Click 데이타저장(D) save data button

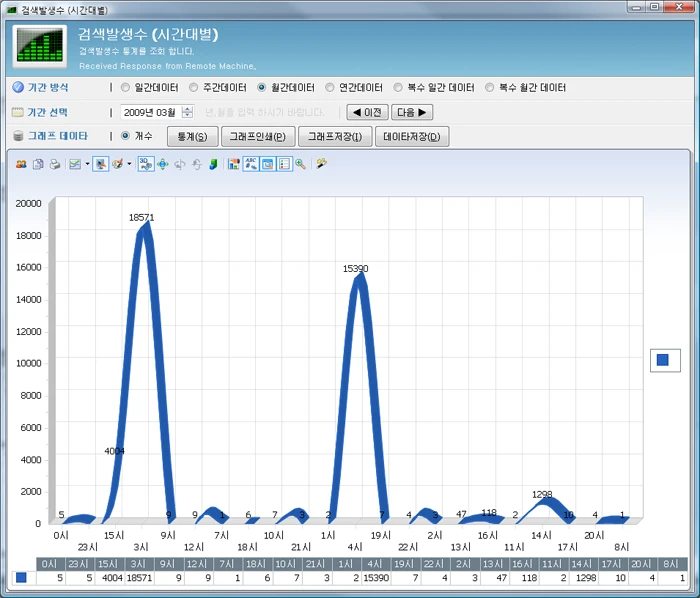412,136
